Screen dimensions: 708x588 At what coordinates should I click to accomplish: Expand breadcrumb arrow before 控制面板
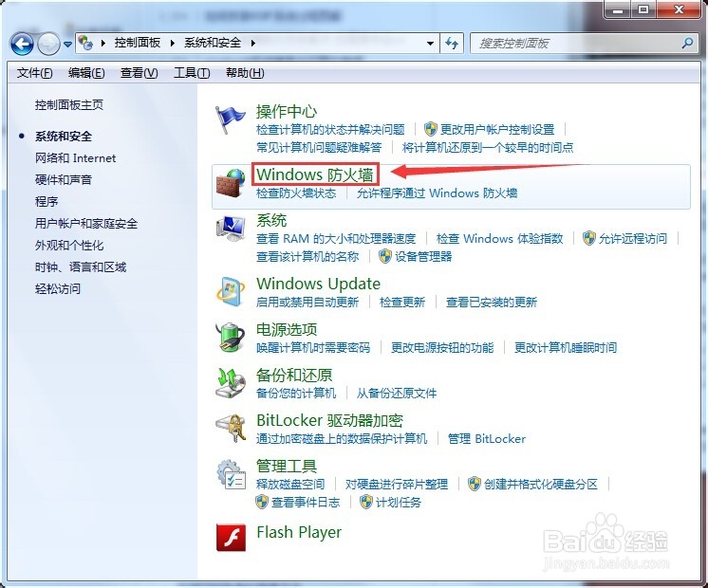pos(103,44)
